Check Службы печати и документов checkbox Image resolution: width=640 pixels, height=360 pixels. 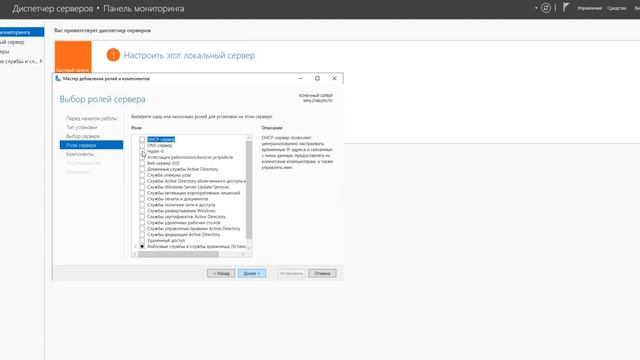pyautogui.click(x=142, y=199)
